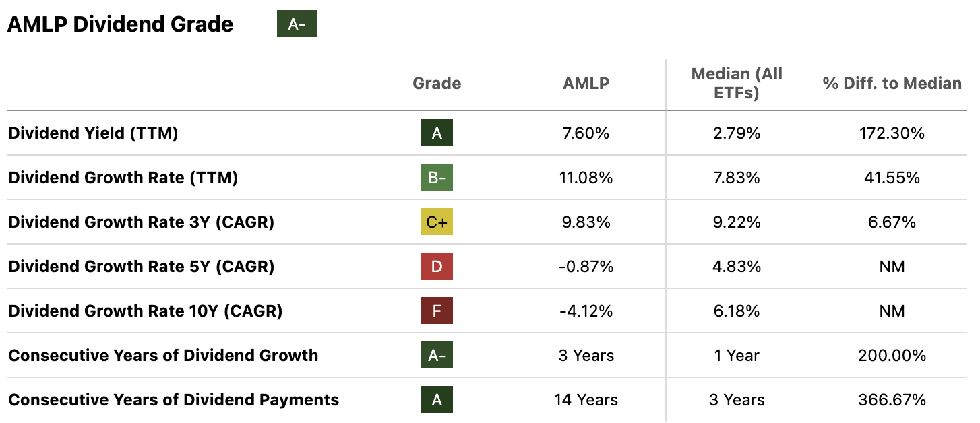Click the Dividend Growth Rate 3Y (CAGR) label
This screenshot has width=980, height=423.
[141, 222]
